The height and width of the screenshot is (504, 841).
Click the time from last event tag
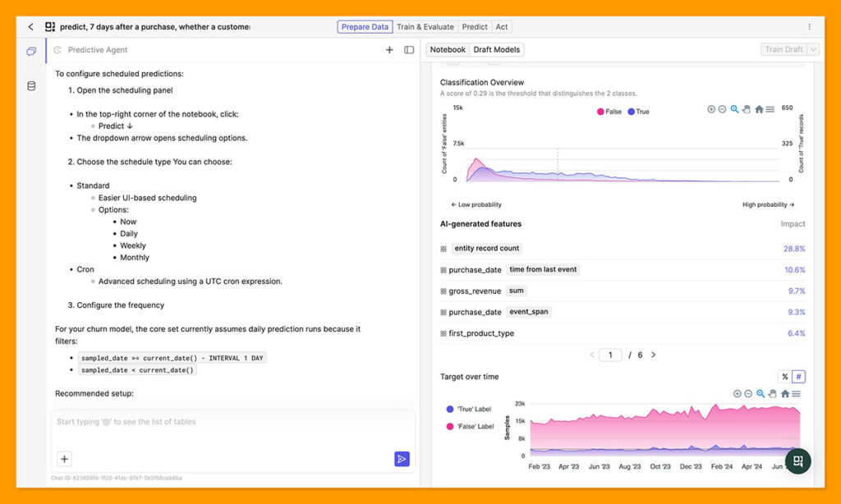point(543,269)
